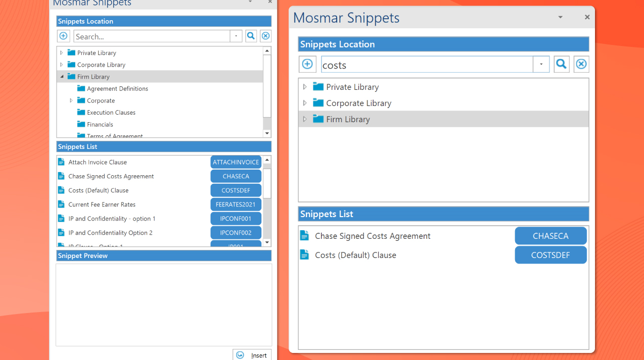Viewport: 644px width, 360px height.
Task: Click the COSTSDEF button in right panel
Action: pyautogui.click(x=550, y=255)
